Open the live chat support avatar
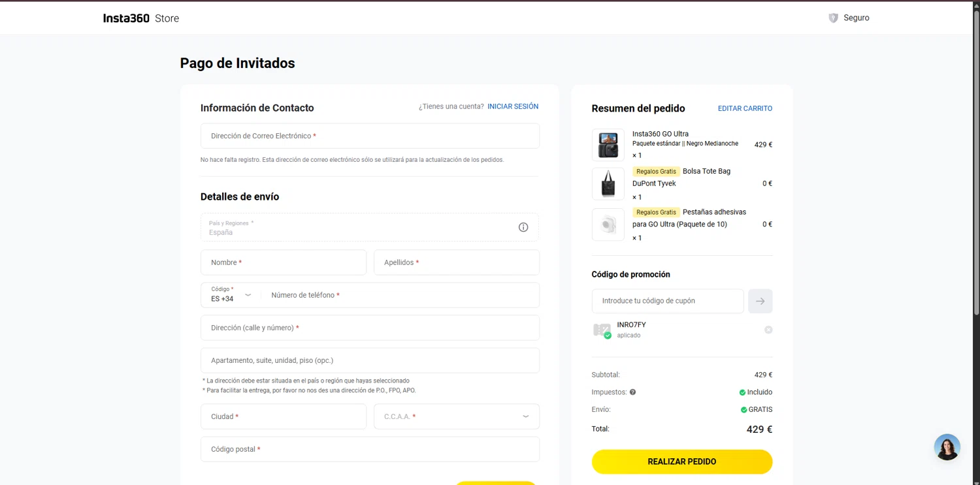This screenshot has width=980, height=485. coord(947,447)
